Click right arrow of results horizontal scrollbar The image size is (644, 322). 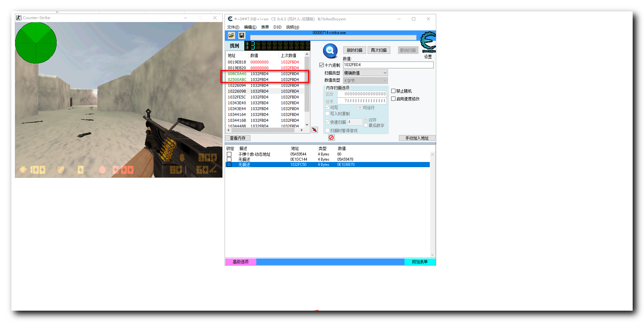[x=302, y=130]
